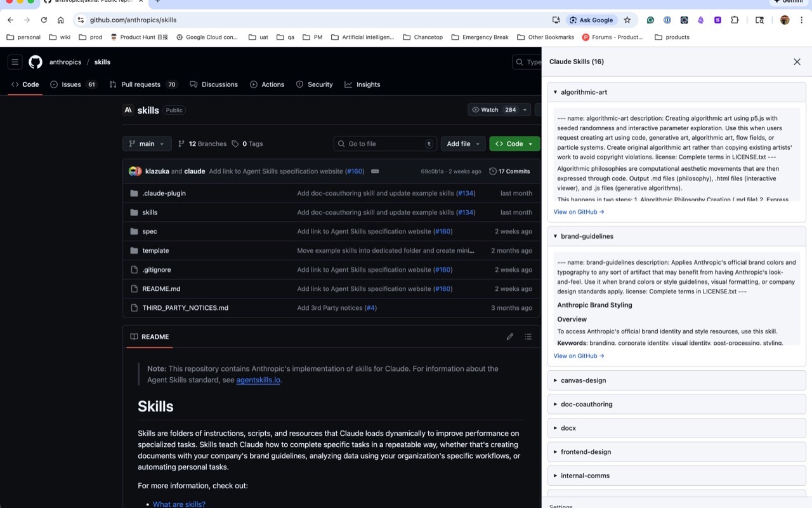The height and width of the screenshot is (508, 812).
Task: Open the Add file dropdown
Action: pyautogui.click(x=463, y=144)
